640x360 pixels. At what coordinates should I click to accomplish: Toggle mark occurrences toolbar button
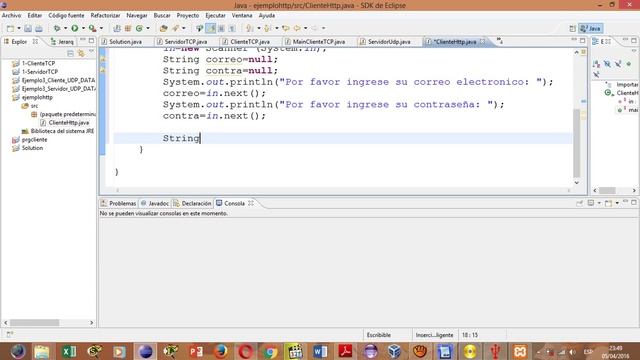211,28
